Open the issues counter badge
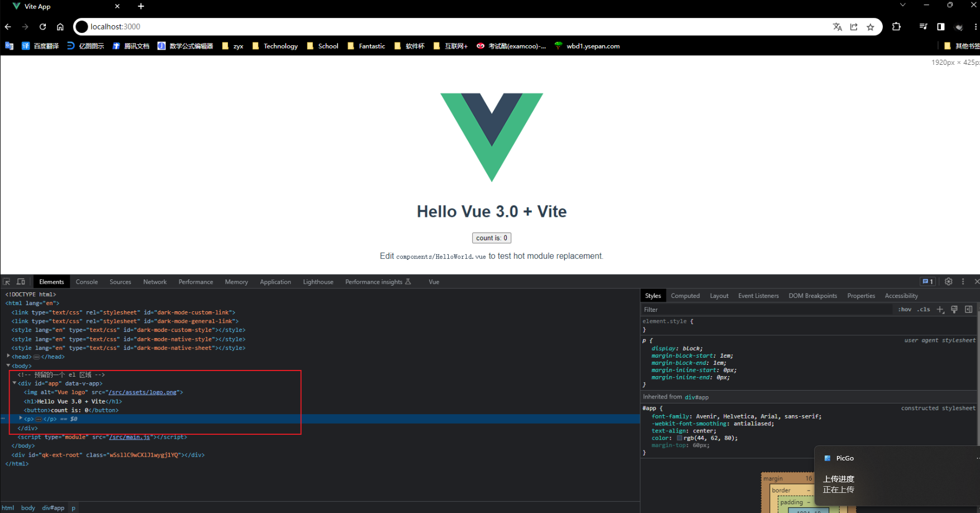 927,282
